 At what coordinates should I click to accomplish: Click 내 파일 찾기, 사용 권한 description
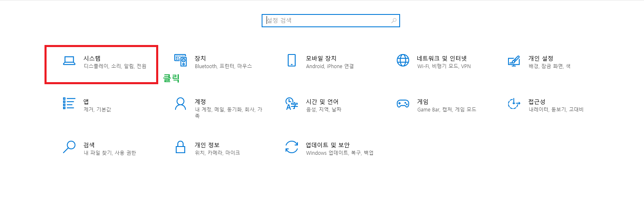[x=110, y=153]
